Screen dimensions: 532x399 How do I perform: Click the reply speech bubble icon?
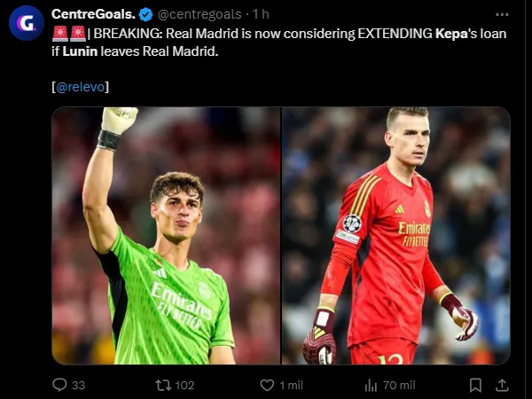59,385
